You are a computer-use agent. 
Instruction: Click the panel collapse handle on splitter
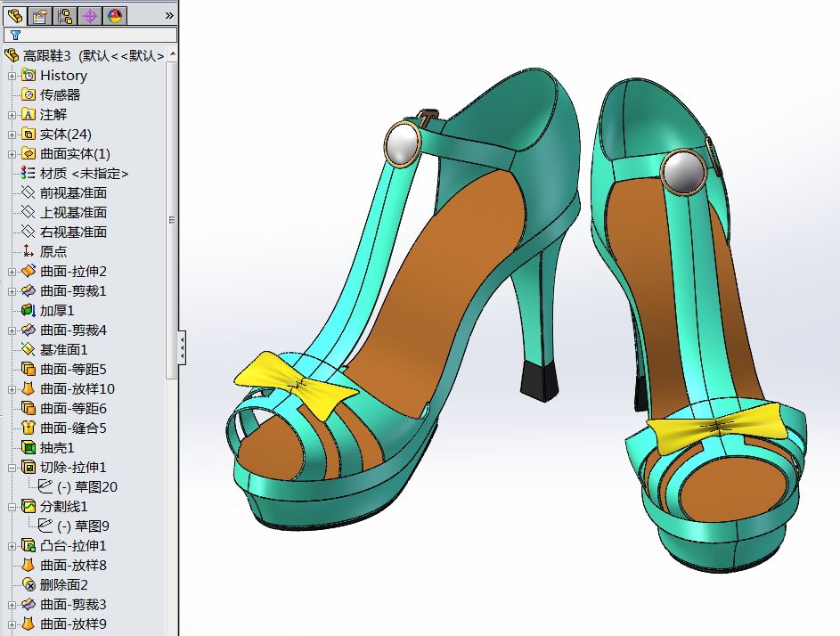pyautogui.click(x=183, y=347)
